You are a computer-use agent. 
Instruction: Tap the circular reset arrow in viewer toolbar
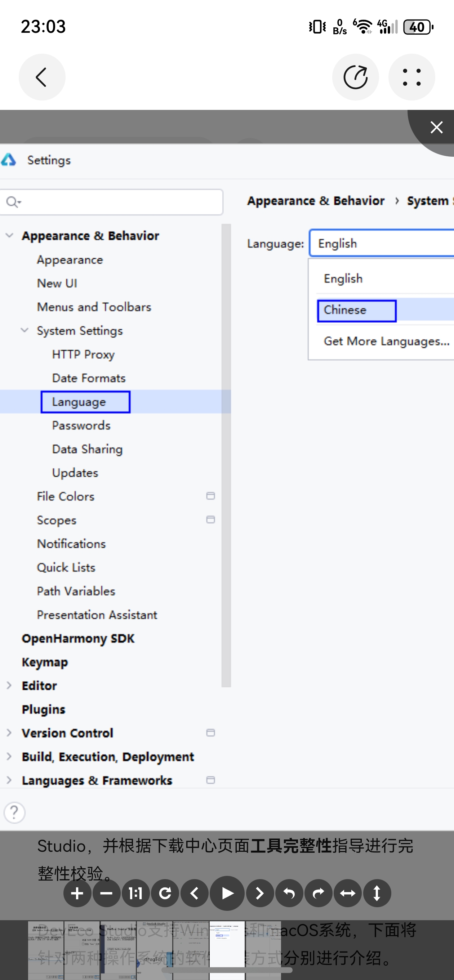click(165, 893)
